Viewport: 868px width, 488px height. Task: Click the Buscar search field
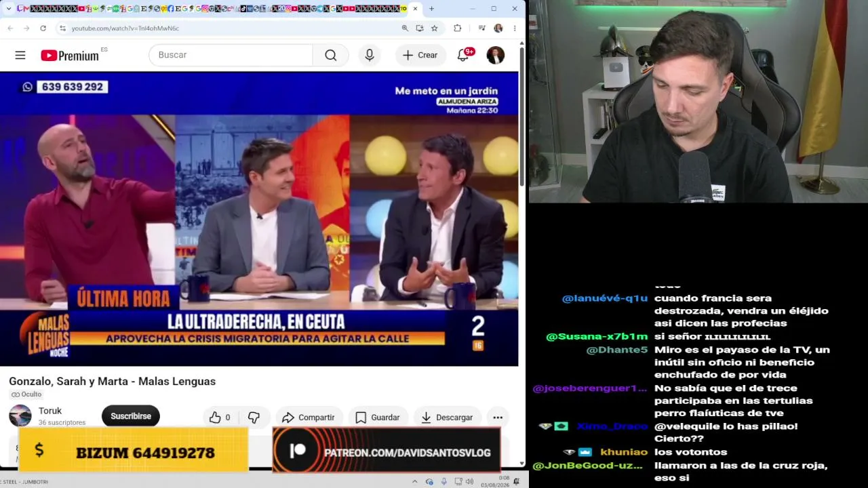coord(231,55)
